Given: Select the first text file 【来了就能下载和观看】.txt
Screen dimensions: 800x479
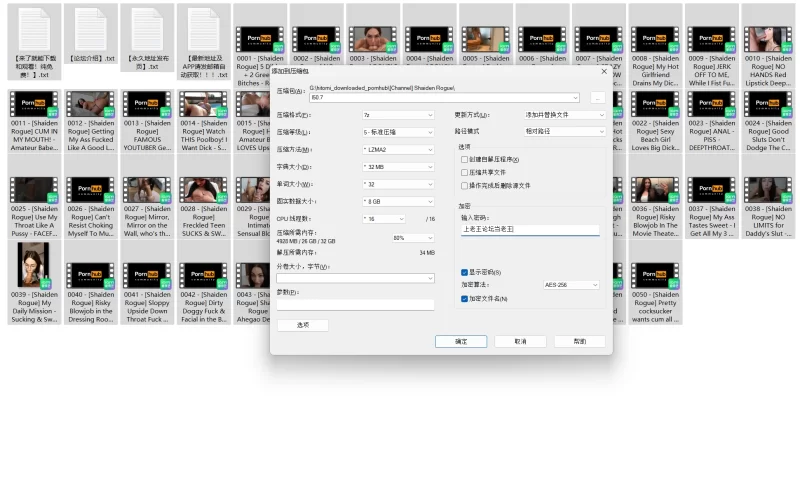Looking at the screenshot, I should point(35,30).
